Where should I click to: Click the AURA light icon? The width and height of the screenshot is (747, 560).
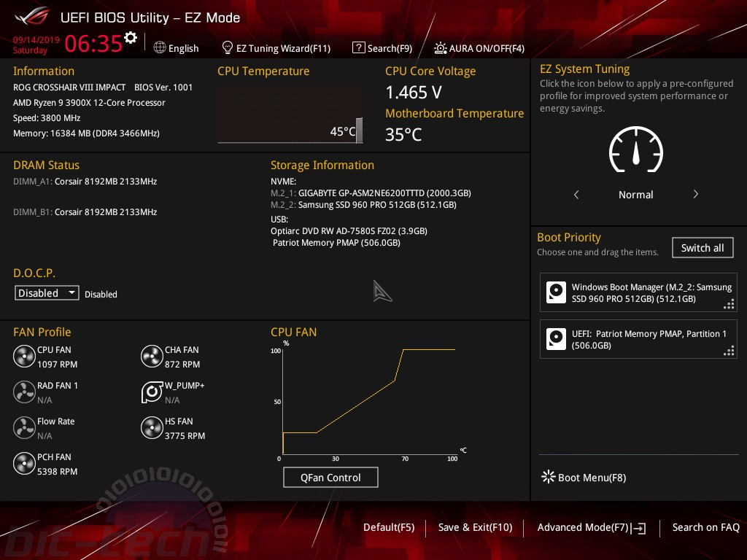(x=440, y=48)
